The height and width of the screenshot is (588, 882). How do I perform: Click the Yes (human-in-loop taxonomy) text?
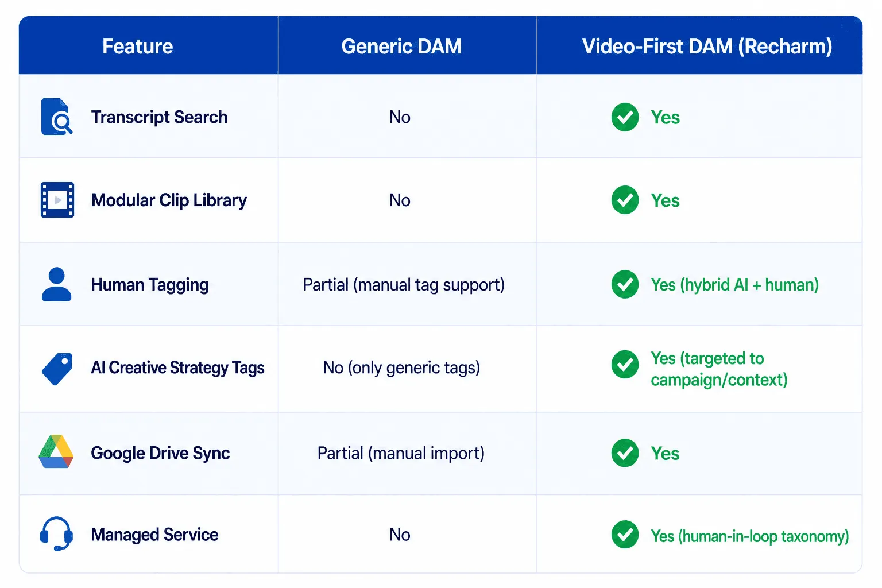click(749, 536)
